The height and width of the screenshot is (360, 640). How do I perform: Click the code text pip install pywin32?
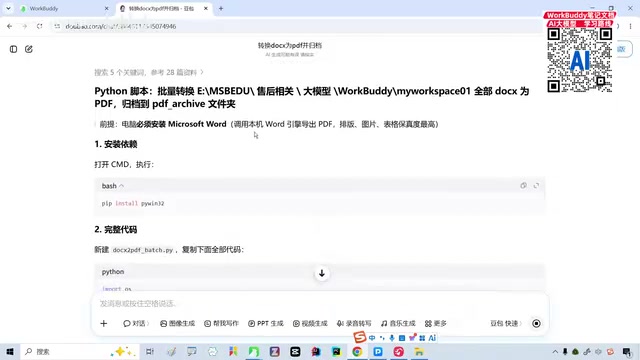tap(133, 203)
